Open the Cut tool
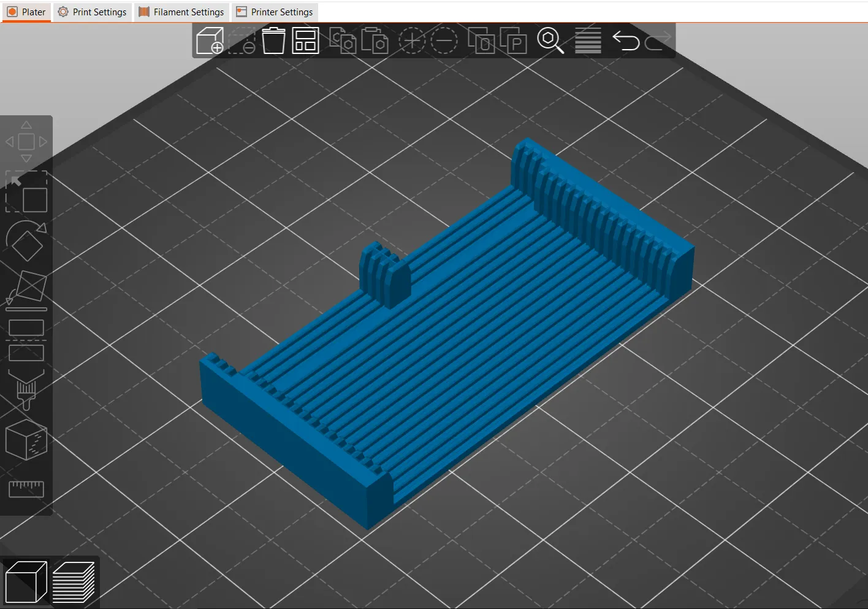Viewport: 868px width, 609px height. (26, 340)
